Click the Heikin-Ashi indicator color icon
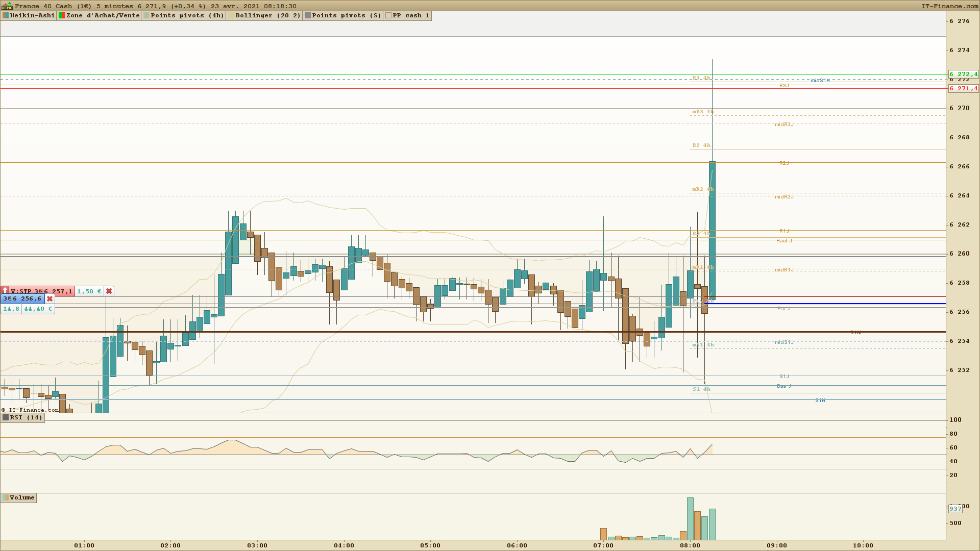 tap(6, 15)
